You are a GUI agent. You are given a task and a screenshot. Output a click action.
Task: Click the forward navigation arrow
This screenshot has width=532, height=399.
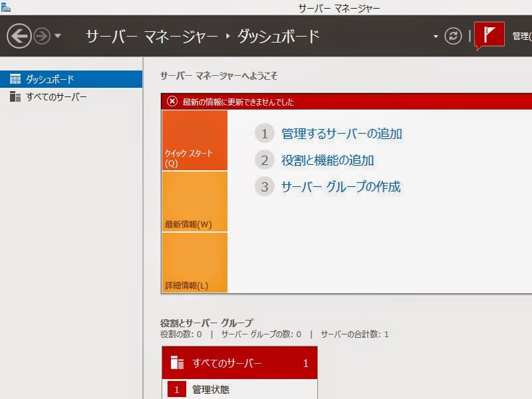pyautogui.click(x=43, y=36)
